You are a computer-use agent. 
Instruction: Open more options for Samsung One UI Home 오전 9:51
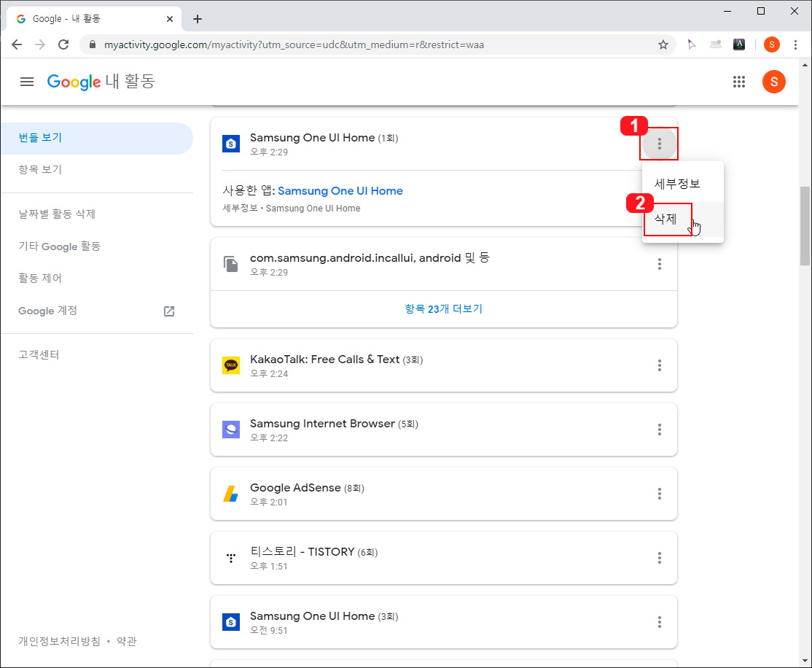[x=659, y=622]
